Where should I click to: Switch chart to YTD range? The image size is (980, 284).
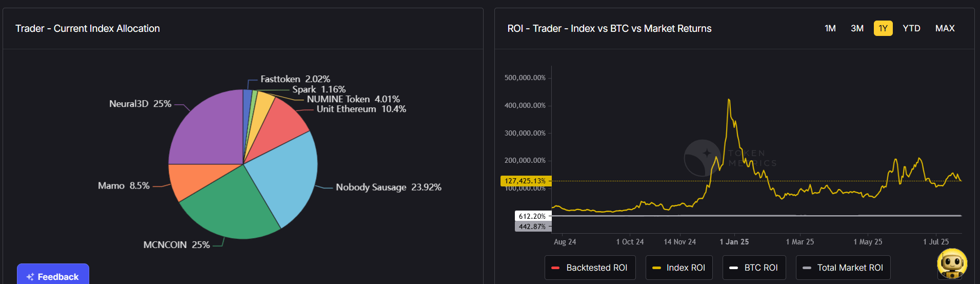point(911,28)
